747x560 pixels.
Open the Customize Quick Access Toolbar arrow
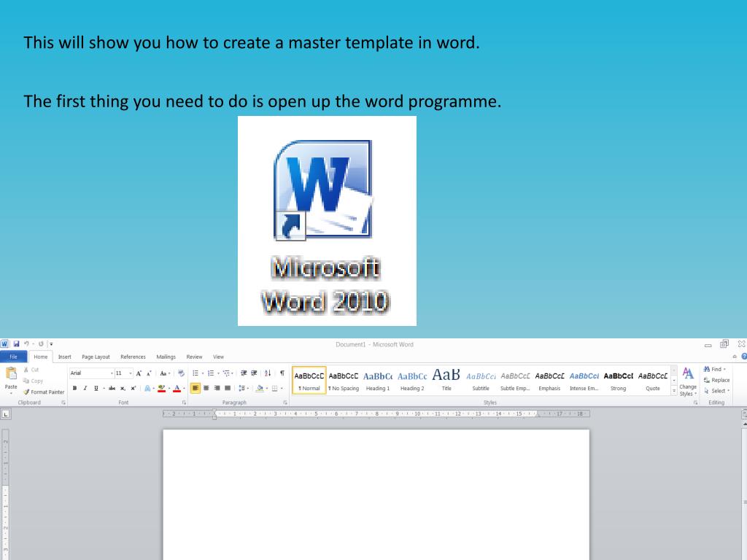[51, 344]
